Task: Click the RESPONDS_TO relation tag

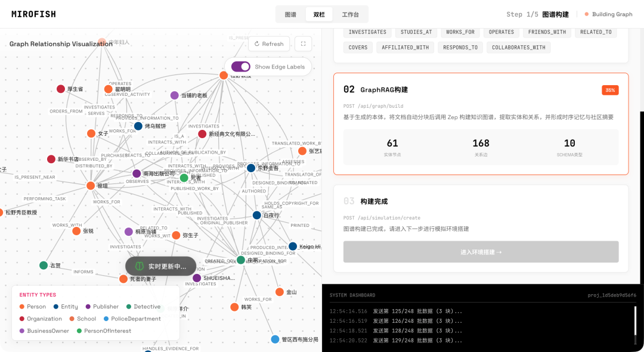Action: pyautogui.click(x=460, y=48)
